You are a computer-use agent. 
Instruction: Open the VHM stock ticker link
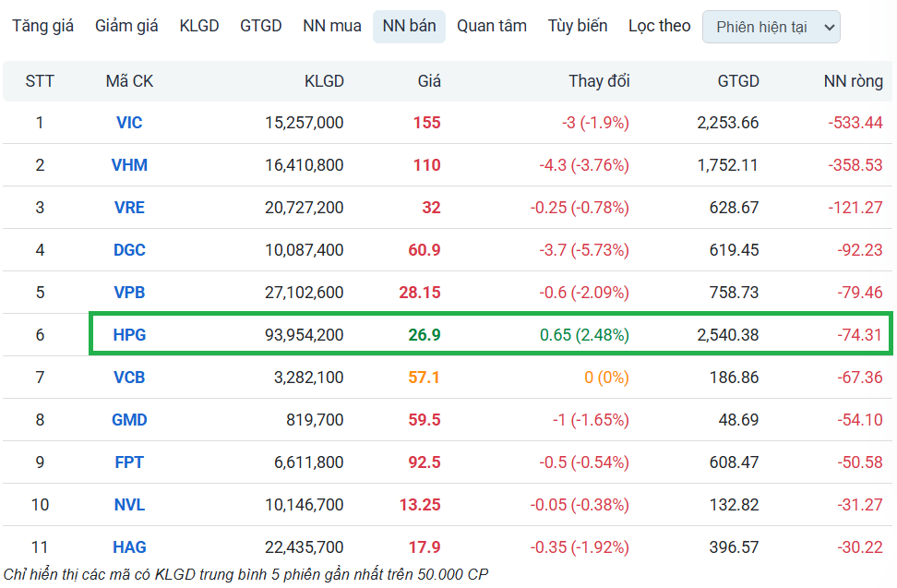[x=129, y=165]
